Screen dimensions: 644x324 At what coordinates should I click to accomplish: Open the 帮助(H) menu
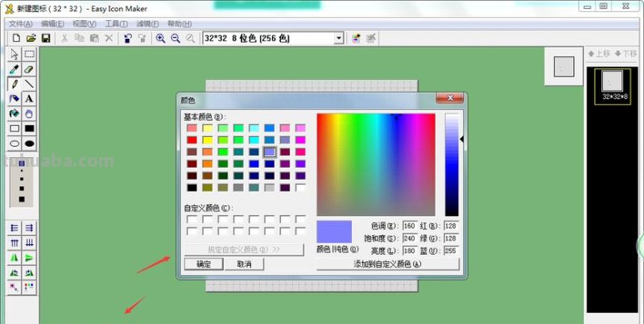pyautogui.click(x=180, y=24)
